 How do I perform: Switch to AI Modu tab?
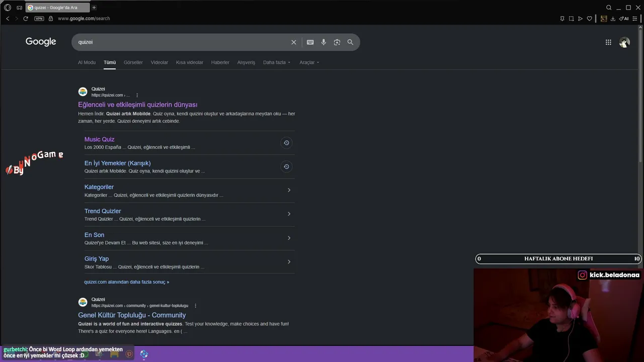point(87,62)
